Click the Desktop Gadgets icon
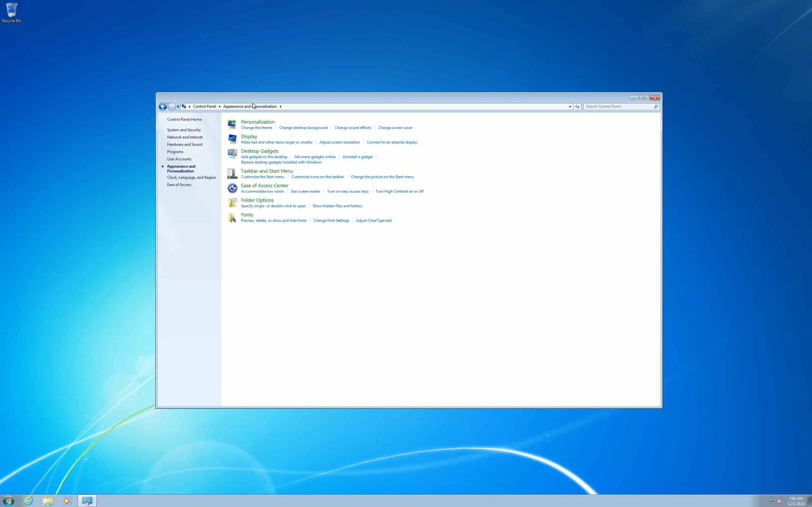812x507 pixels. pyautogui.click(x=232, y=154)
